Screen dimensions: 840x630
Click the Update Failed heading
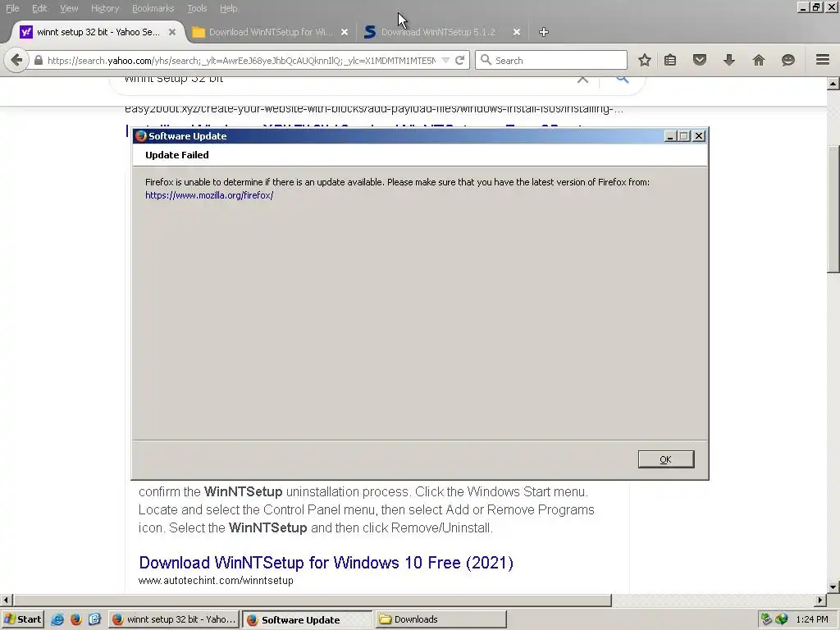(x=177, y=155)
